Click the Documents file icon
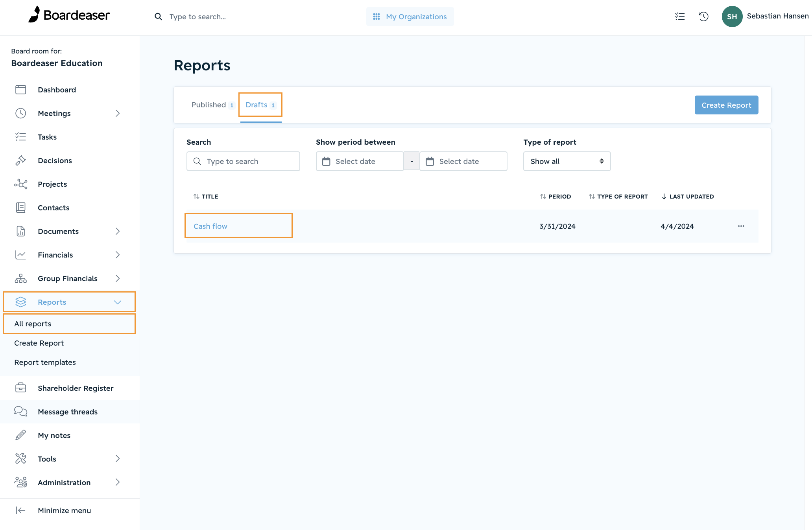The width and height of the screenshot is (812, 530). 20,231
